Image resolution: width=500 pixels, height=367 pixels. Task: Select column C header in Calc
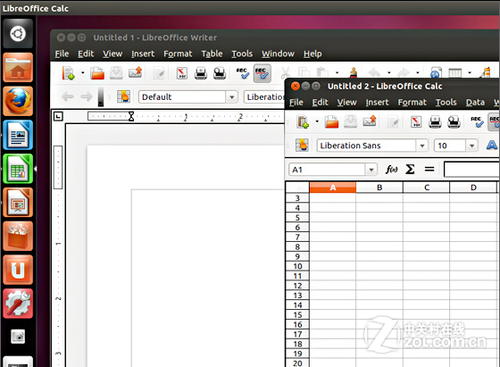426,188
